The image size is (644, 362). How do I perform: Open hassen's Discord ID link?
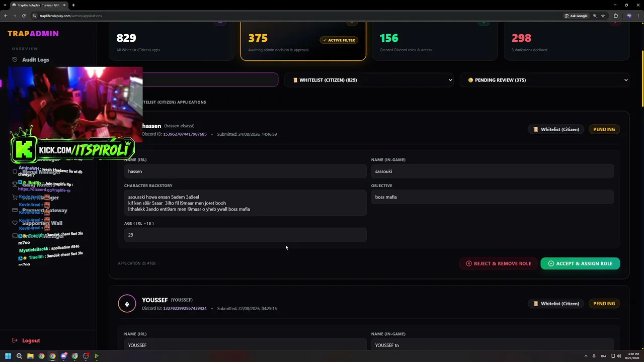pyautogui.click(x=185, y=134)
